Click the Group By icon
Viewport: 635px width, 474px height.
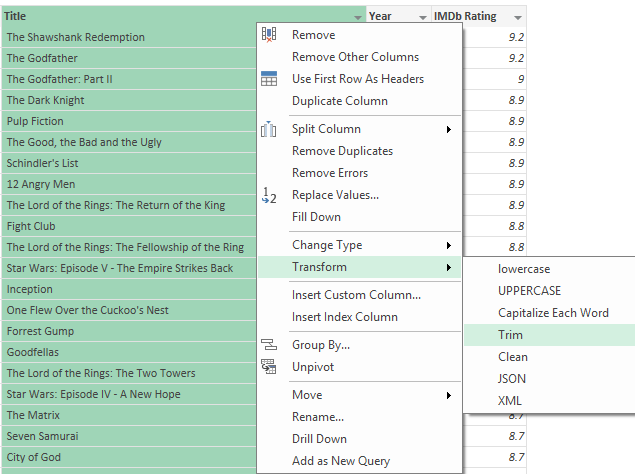(269, 345)
